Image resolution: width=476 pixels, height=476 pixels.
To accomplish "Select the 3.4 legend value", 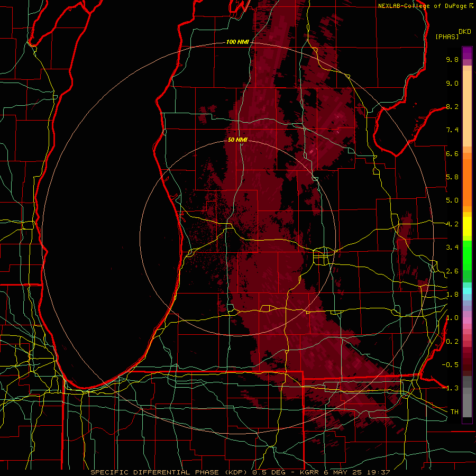I will [452, 248].
